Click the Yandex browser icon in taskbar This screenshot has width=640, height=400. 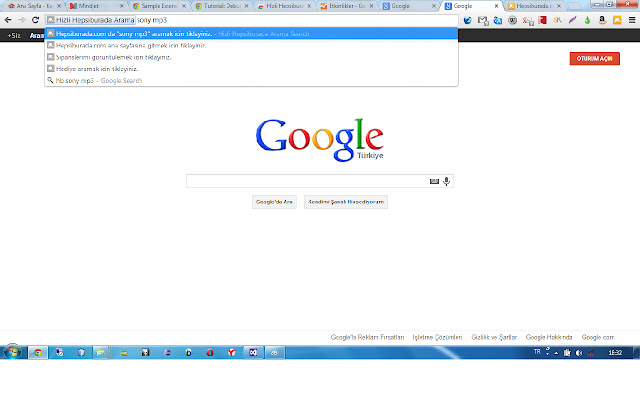[x=231, y=352]
